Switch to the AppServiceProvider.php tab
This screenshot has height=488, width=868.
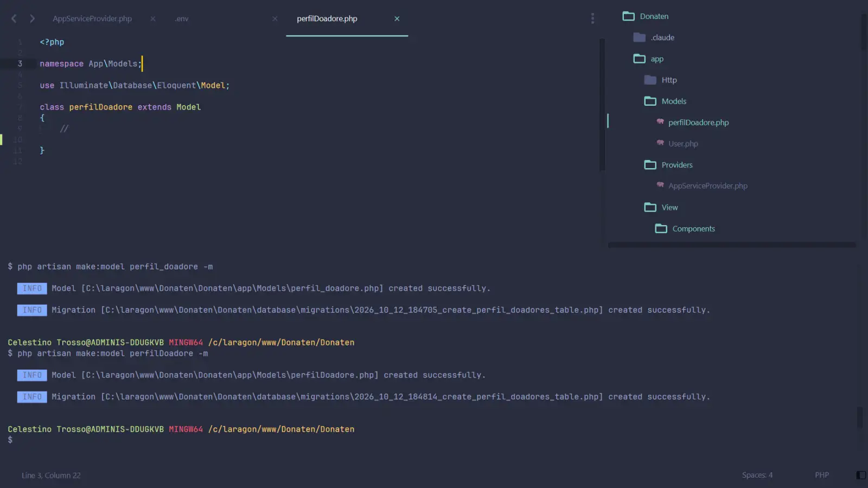(x=92, y=18)
